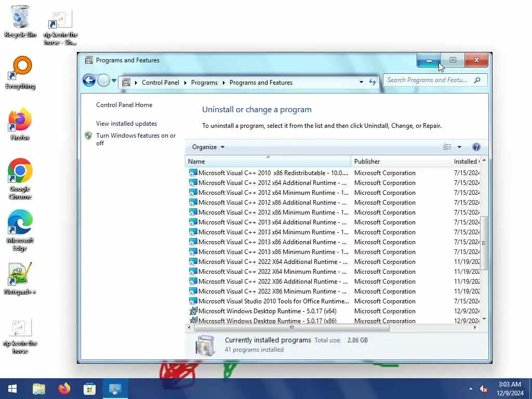
Task: Click the Programs breadcrumb
Action: coord(204,83)
